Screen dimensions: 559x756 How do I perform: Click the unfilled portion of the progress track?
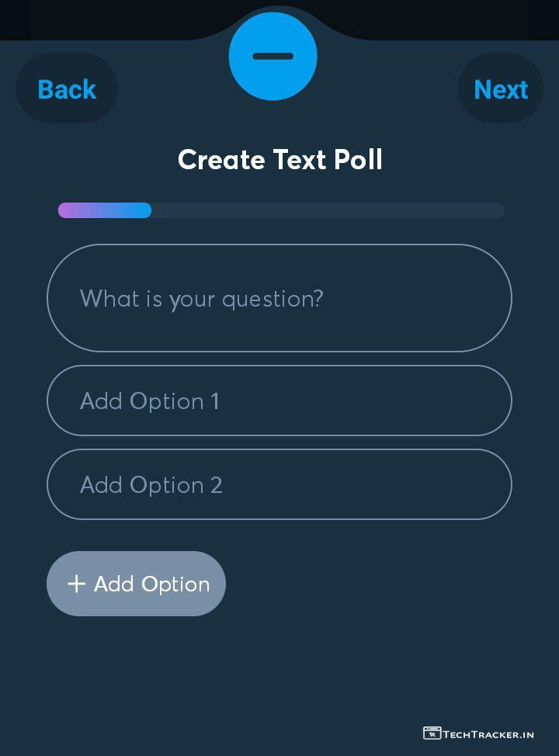click(x=326, y=210)
